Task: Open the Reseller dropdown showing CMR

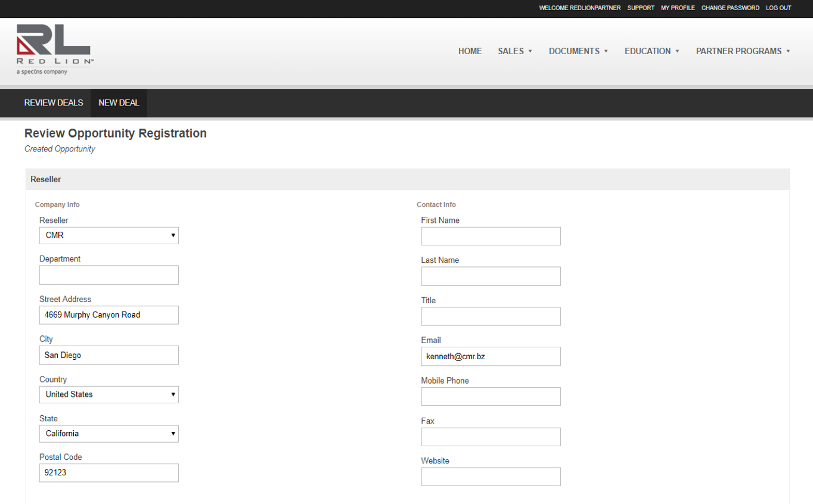Action: (x=108, y=235)
